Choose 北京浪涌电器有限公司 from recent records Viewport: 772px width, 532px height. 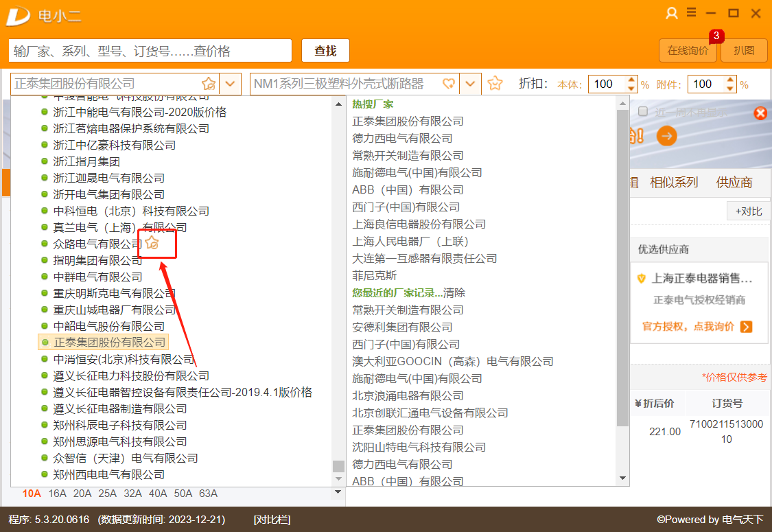pyautogui.click(x=408, y=396)
